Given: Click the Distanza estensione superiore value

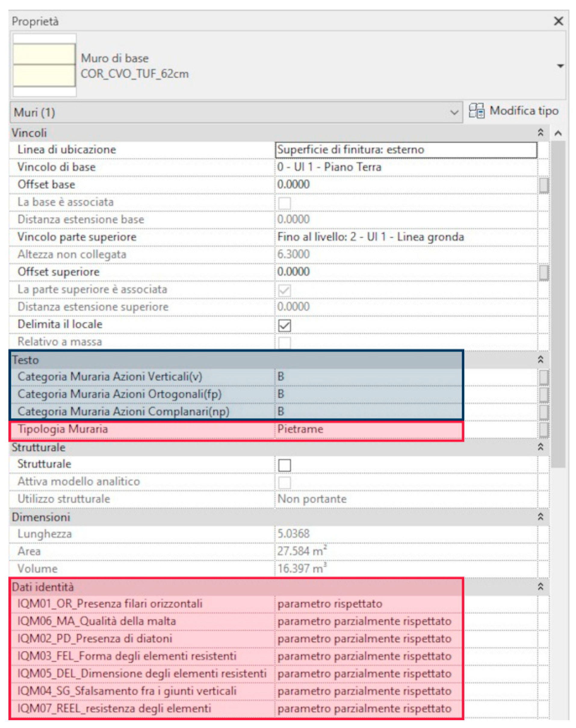Looking at the screenshot, I should coord(406,307).
